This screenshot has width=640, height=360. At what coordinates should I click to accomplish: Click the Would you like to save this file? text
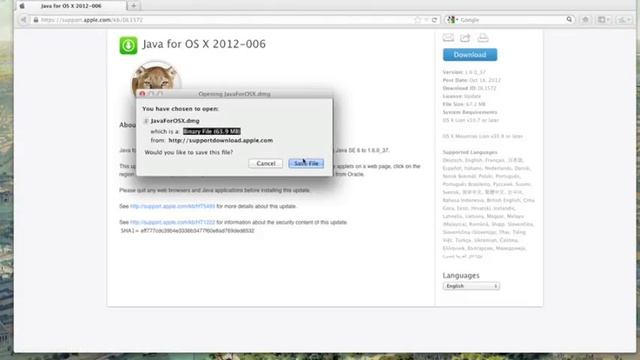(x=189, y=152)
